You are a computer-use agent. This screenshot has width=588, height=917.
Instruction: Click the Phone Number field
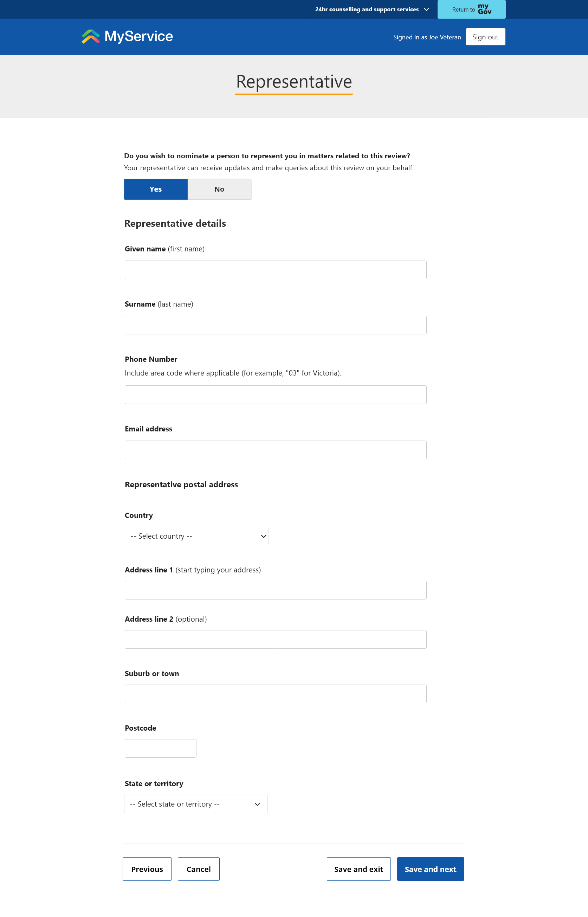[275, 395]
